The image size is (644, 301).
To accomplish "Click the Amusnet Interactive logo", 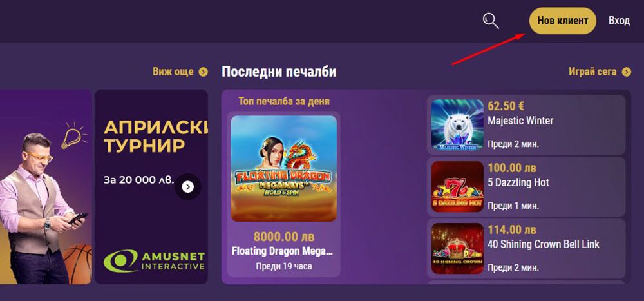I will coord(154,260).
